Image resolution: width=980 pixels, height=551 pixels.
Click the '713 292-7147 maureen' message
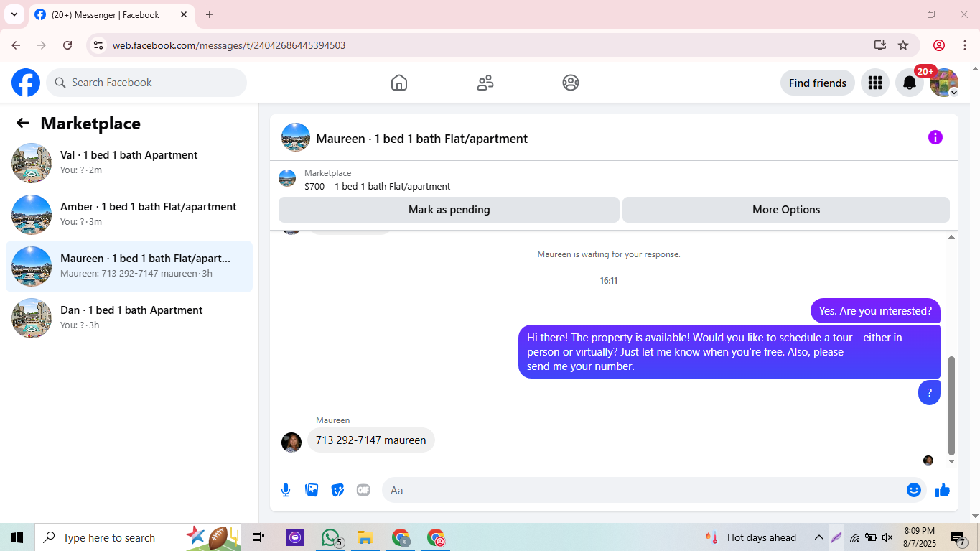pyautogui.click(x=370, y=440)
